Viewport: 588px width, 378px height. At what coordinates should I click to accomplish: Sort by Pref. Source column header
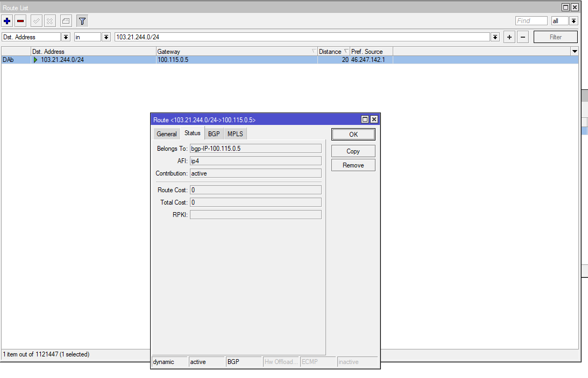pos(371,52)
